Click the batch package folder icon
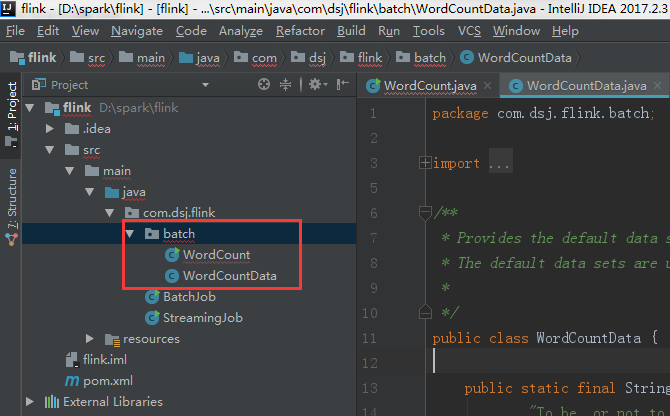This screenshot has height=416, width=670. (152, 234)
